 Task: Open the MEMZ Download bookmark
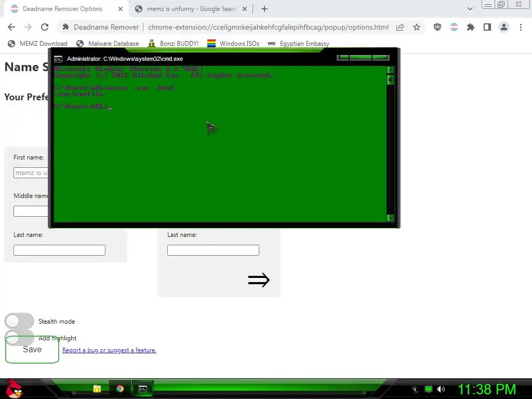tap(37, 44)
